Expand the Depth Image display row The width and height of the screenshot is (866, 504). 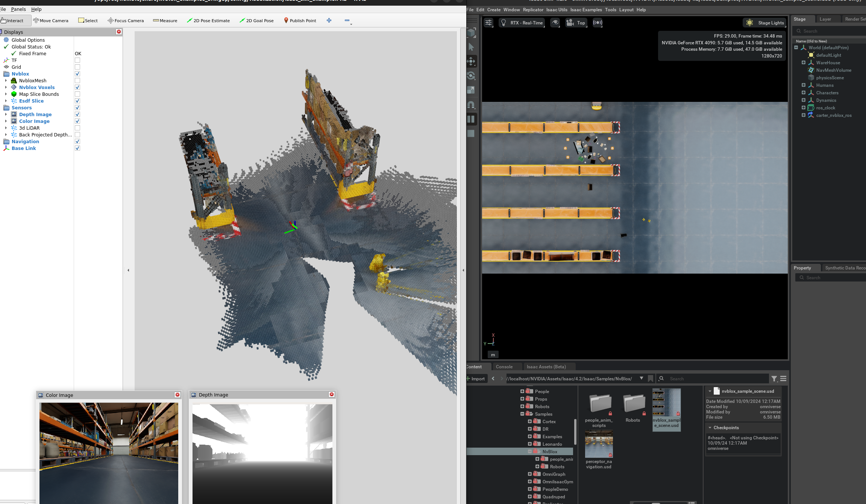coord(6,114)
